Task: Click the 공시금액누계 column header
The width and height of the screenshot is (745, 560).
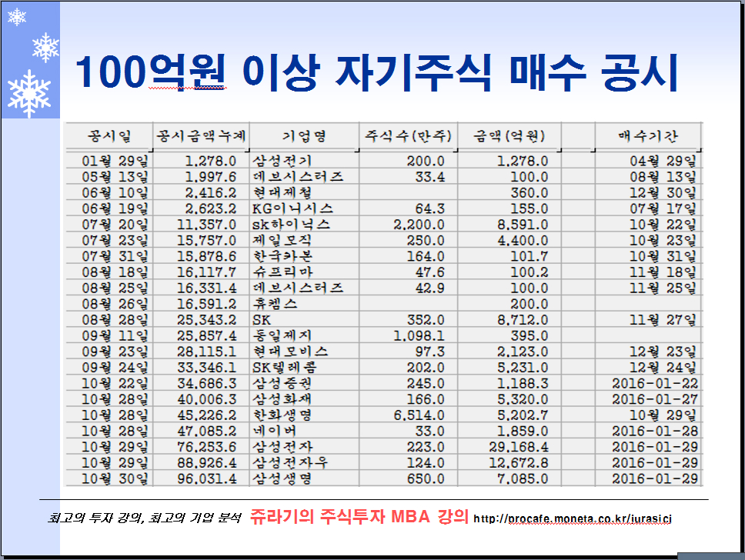Action: click(x=200, y=136)
